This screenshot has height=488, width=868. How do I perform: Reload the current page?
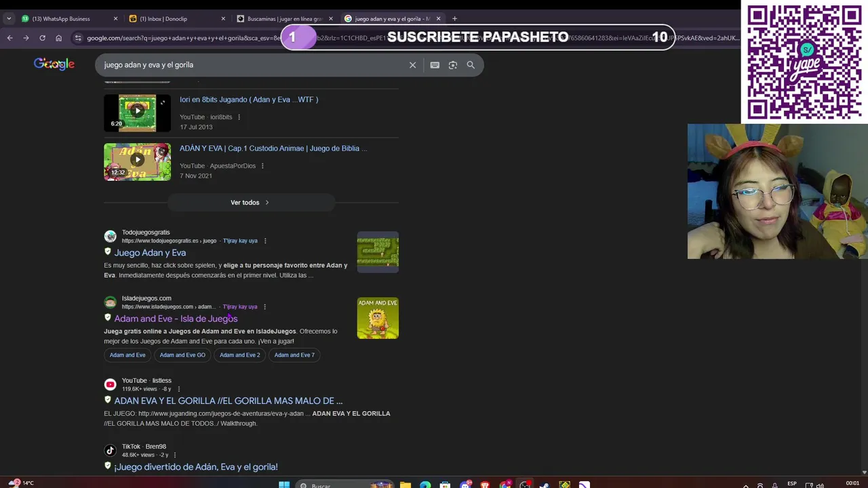[42, 38]
